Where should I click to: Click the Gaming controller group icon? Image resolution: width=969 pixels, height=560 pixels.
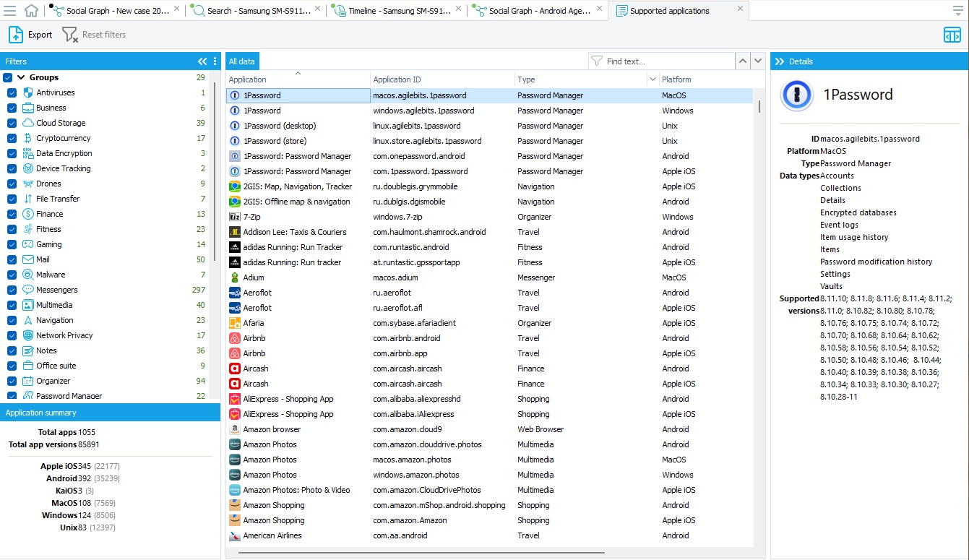[28, 244]
